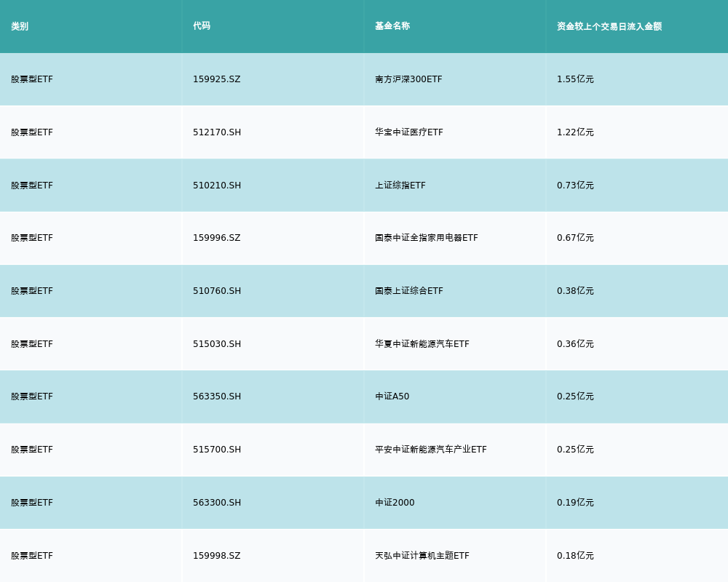Select fund name 华夏中证新能源汽车ETF
This screenshot has width=728, height=582.
pos(422,344)
